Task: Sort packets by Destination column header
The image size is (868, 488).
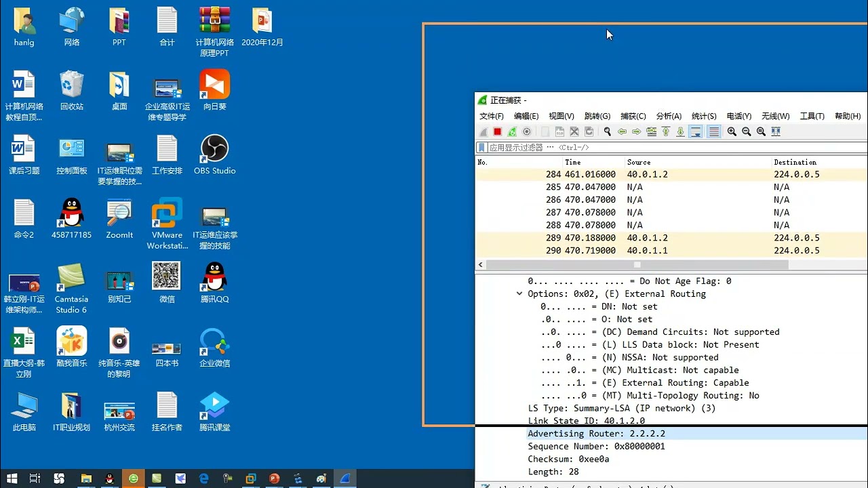Action: (819, 162)
